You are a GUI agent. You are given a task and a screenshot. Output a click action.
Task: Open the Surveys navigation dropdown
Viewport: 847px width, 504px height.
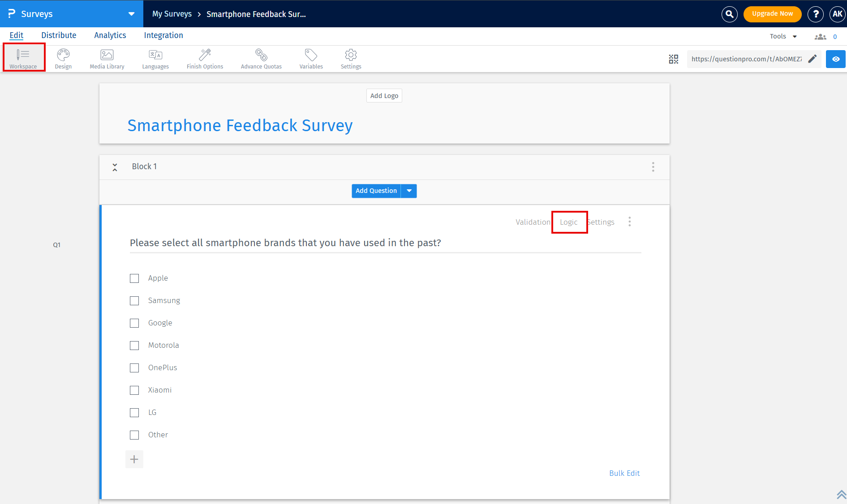[x=131, y=13]
